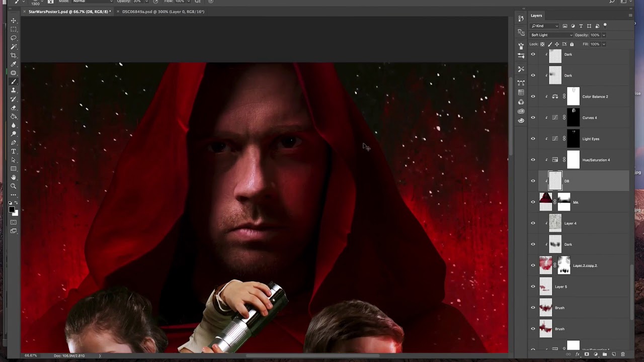The height and width of the screenshot is (362, 644).
Task: Hide the Curves 4 layer
Action: click(533, 118)
